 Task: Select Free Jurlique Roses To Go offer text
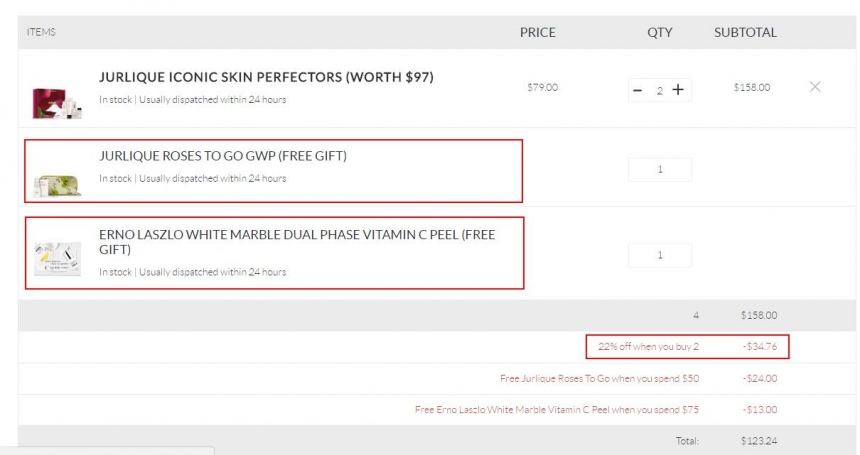point(599,378)
